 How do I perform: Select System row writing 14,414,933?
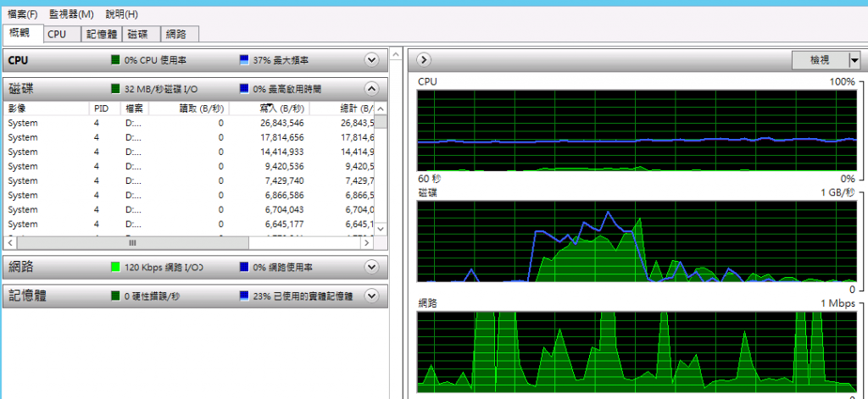coord(190,152)
